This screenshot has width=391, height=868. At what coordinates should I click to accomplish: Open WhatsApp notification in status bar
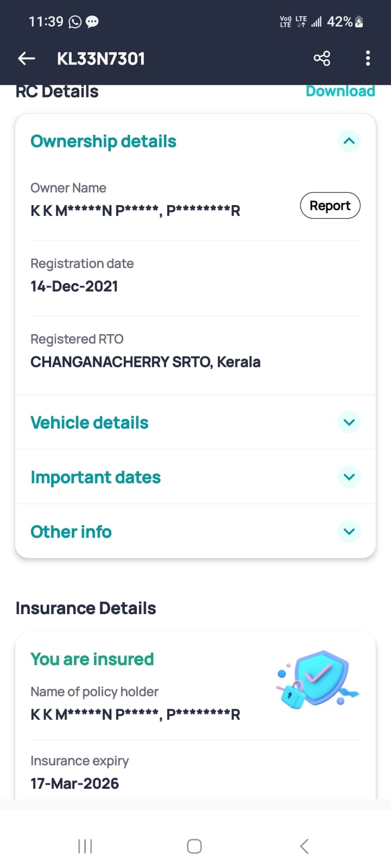pyautogui.click(x=75, y=22)
